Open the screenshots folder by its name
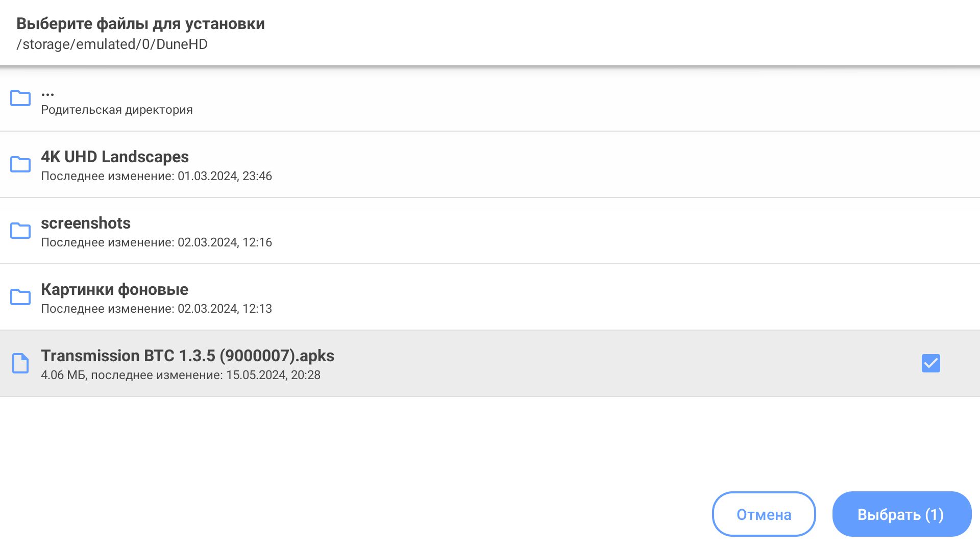Viewport: 980px width, 551px height. [86, 223]
